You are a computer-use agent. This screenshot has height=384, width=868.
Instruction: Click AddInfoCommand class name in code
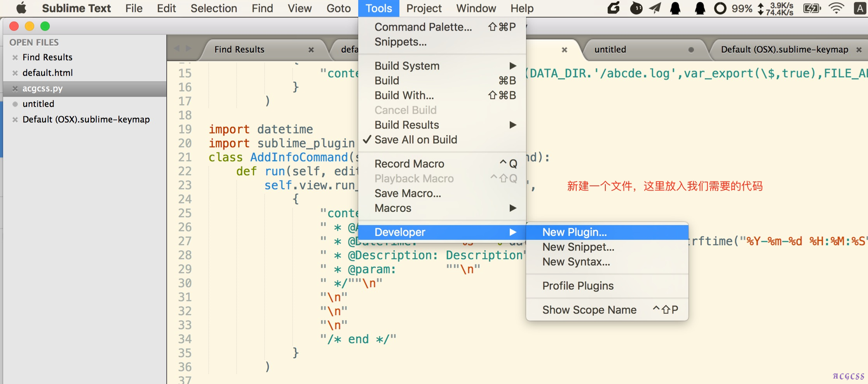pos(299,157)
